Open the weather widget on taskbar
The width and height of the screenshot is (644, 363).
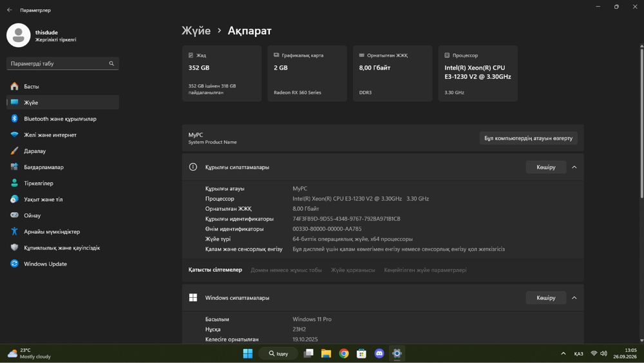30,353
